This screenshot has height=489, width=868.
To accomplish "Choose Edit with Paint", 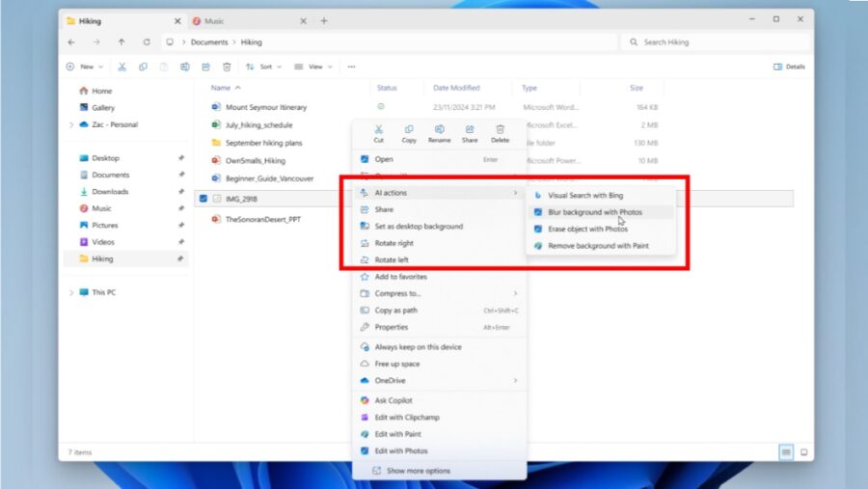I will pyautogui.click(x=440, y=434).
